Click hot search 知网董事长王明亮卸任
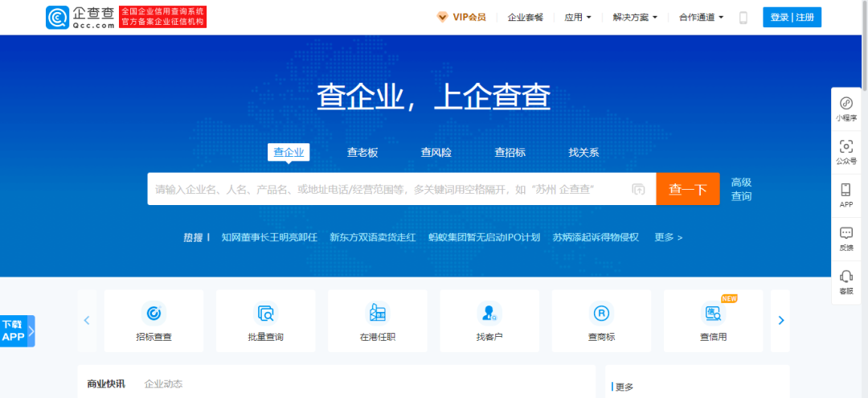This screenshot has height=398, width=868. pyautogui.click(x=269, y=237)
